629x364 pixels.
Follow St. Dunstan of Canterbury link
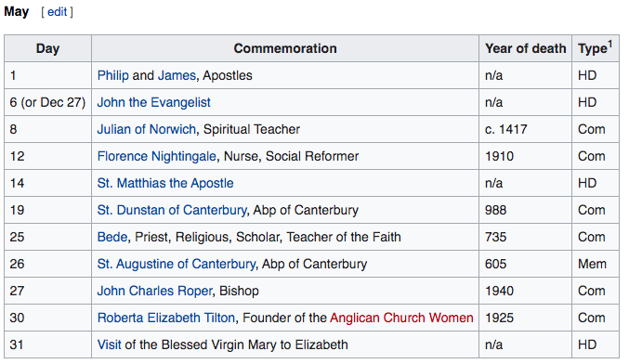(x=172, y=210)
